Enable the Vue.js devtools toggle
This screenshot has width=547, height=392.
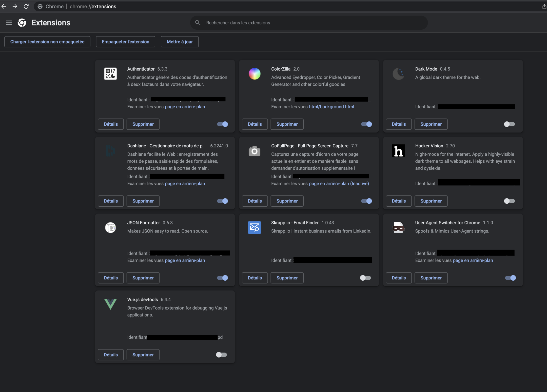coord(221,354)
